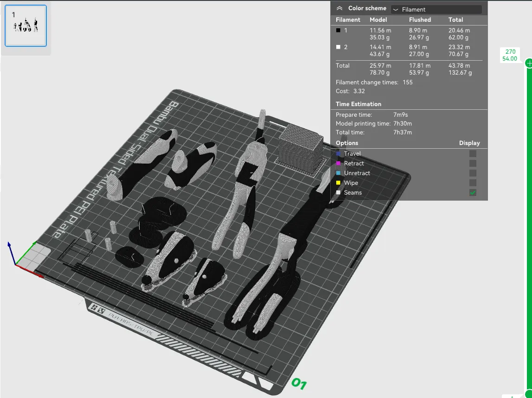Click the plus handle atop layer slider
Viewport: 532px width, 398px height.
point(529,64)
